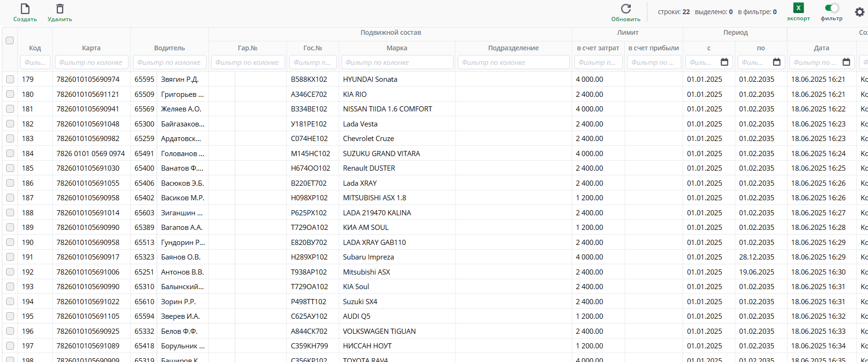Open calendar in Дата column filter
Viewport: 868px width, 362px height.
coord(846,62)
